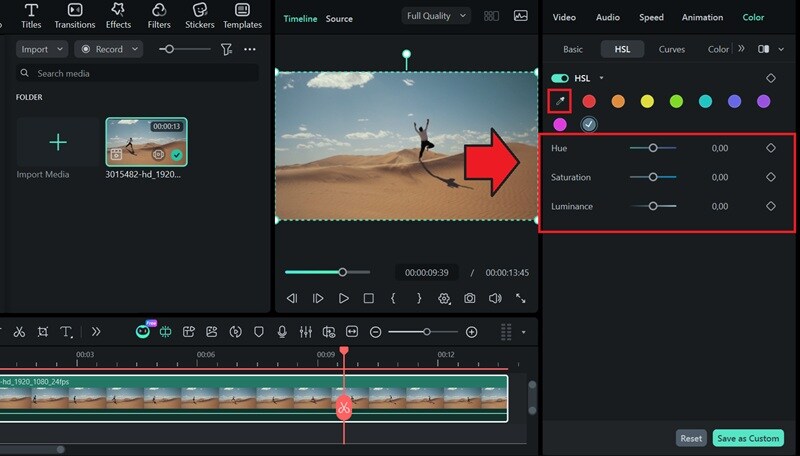The width and height of the screenshot is (800, 456).
Task: Select the red color swatch
Action: [x=589, y=102]
